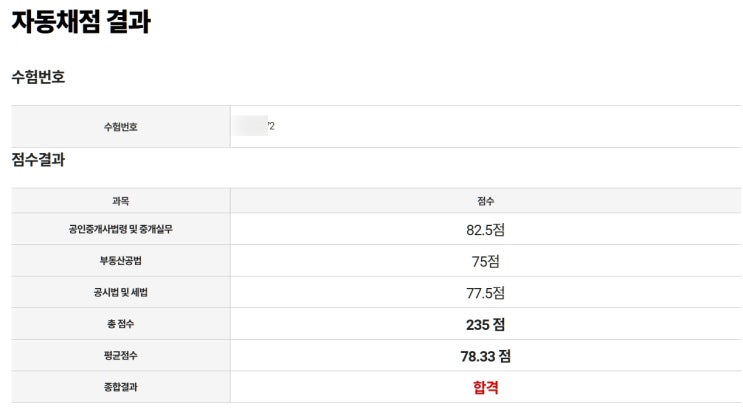Click the red 합격 result text
The image size is (743, 418).
(x=485, y=387)
